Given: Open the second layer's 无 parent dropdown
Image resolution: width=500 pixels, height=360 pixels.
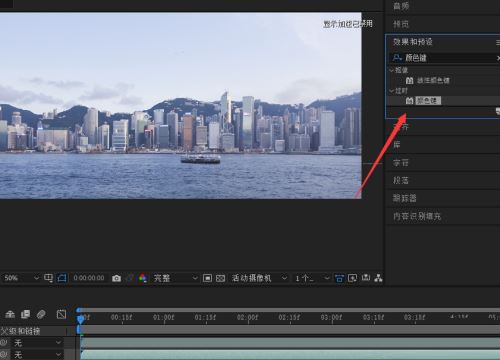Looking at the screenshot, I should coord(38,355).
